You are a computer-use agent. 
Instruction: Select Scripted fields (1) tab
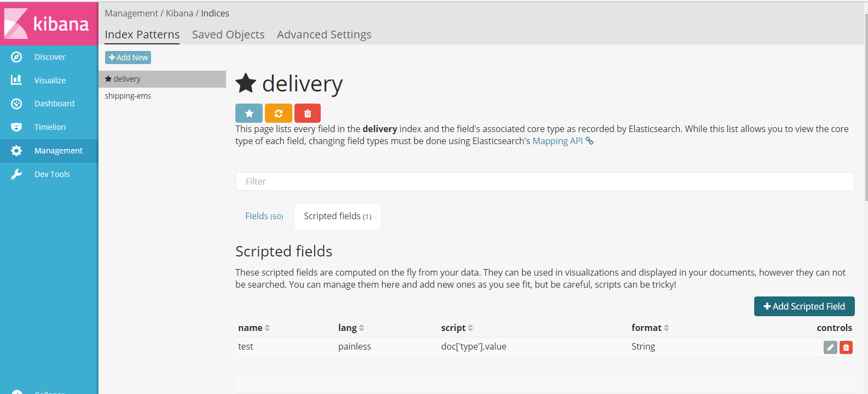(x=338, y=216)
